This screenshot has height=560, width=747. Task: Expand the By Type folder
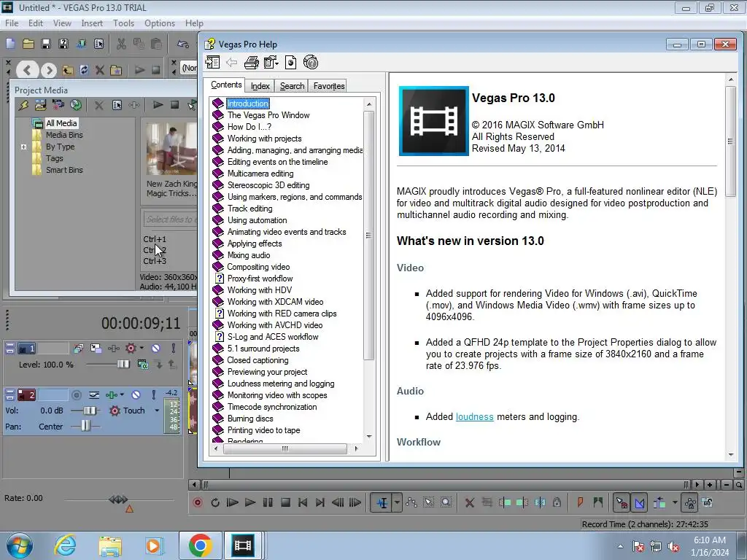[x=23, y=147]
